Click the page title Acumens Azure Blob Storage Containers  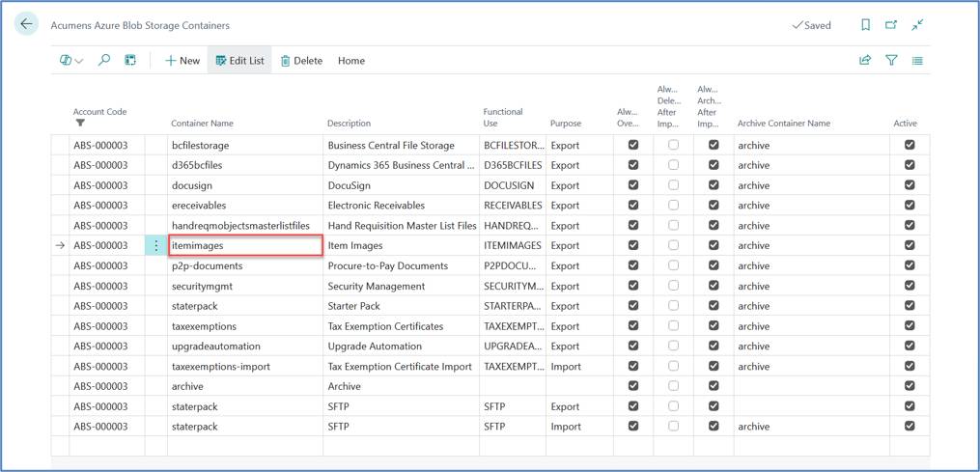140,26
